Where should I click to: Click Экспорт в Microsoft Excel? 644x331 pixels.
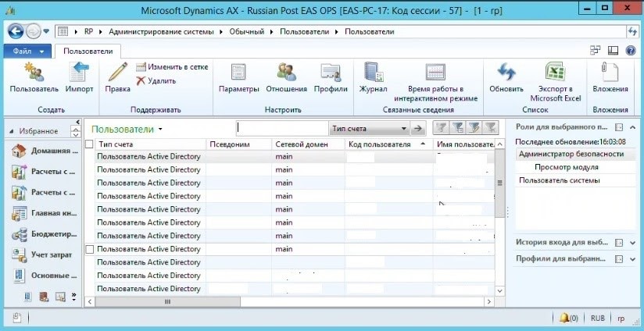point(555,82)
